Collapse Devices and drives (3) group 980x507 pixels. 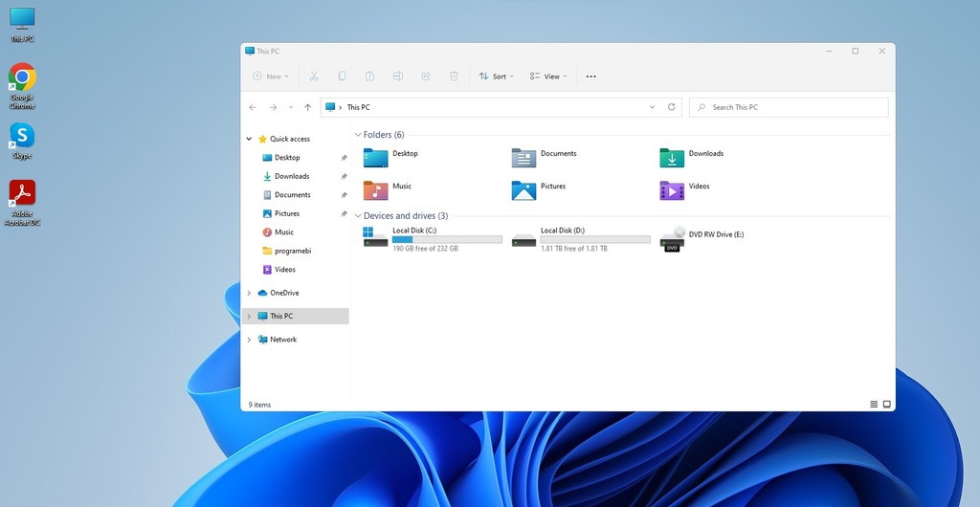[x=358, y=216]
